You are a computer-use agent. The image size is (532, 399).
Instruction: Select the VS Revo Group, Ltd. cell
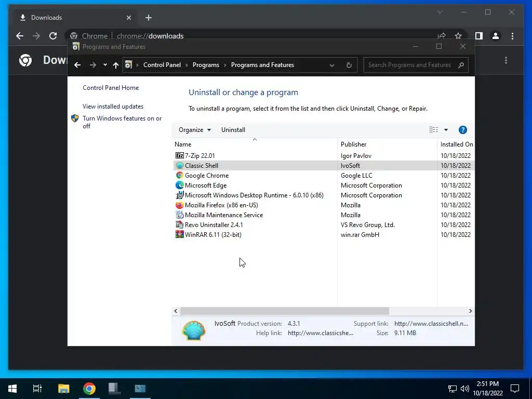click(x=367, y=224)
